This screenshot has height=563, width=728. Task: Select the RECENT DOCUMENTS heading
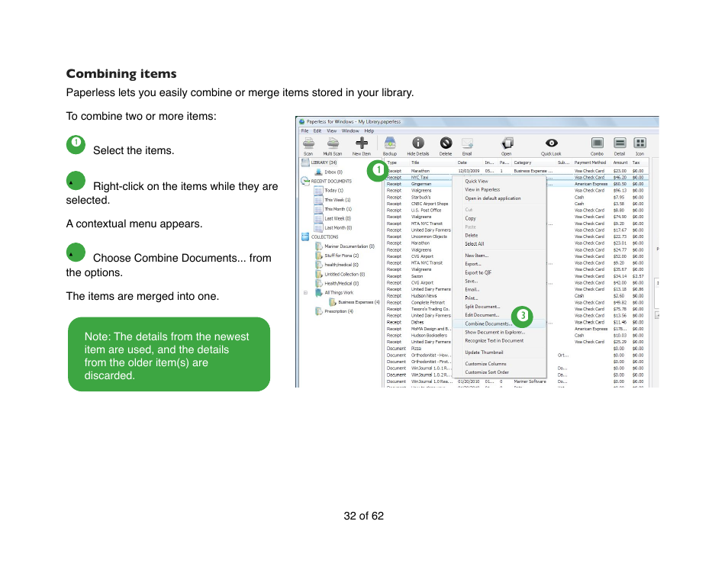(331, 181)
